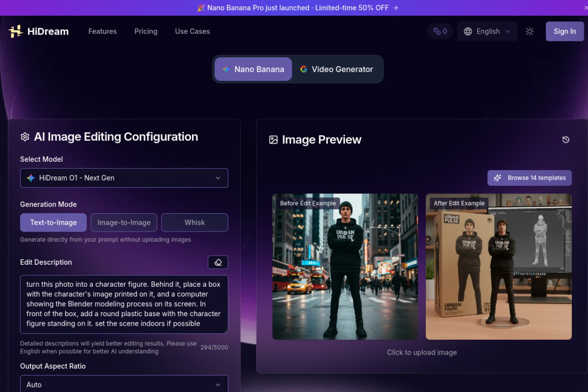Click the image icon beside Image Preview
588x392 pixels.
[273, 140]
